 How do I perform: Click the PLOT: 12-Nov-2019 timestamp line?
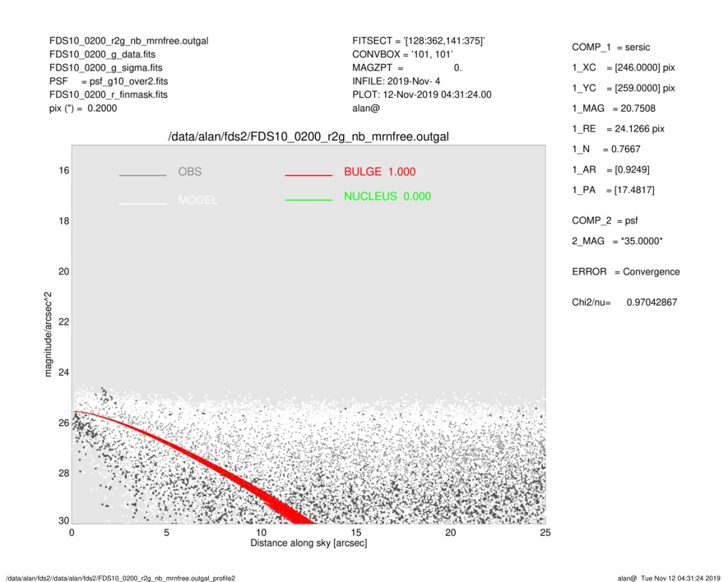pos(421,95)
